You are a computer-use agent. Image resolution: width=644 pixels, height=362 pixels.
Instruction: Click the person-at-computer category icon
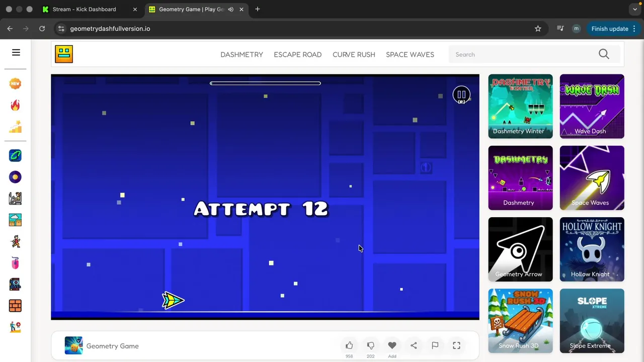pos(15,198)
